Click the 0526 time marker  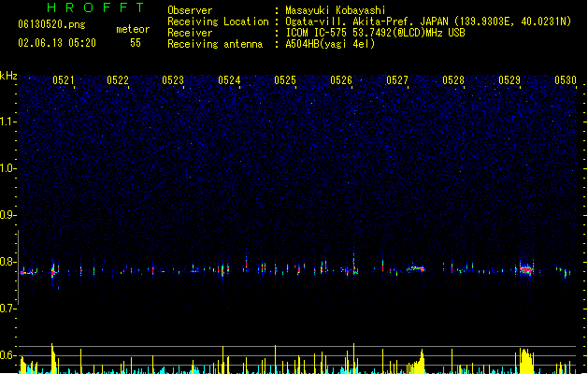(x=341, y=80)
